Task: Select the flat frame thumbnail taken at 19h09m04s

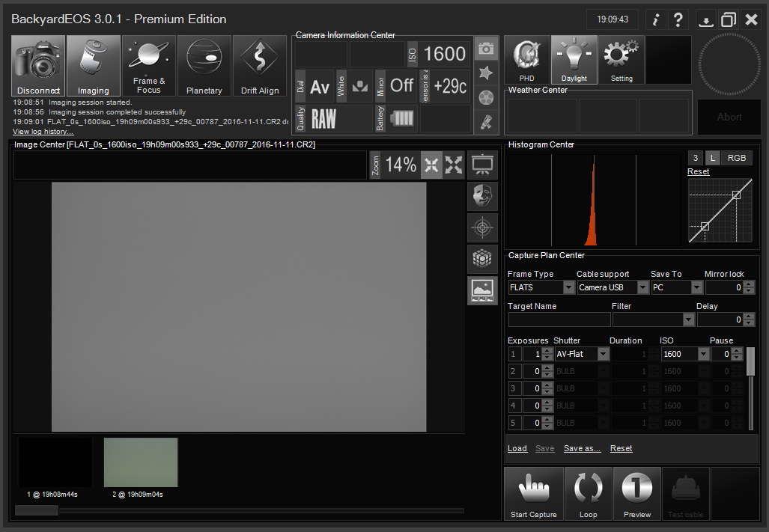Action: pos(141,462)
